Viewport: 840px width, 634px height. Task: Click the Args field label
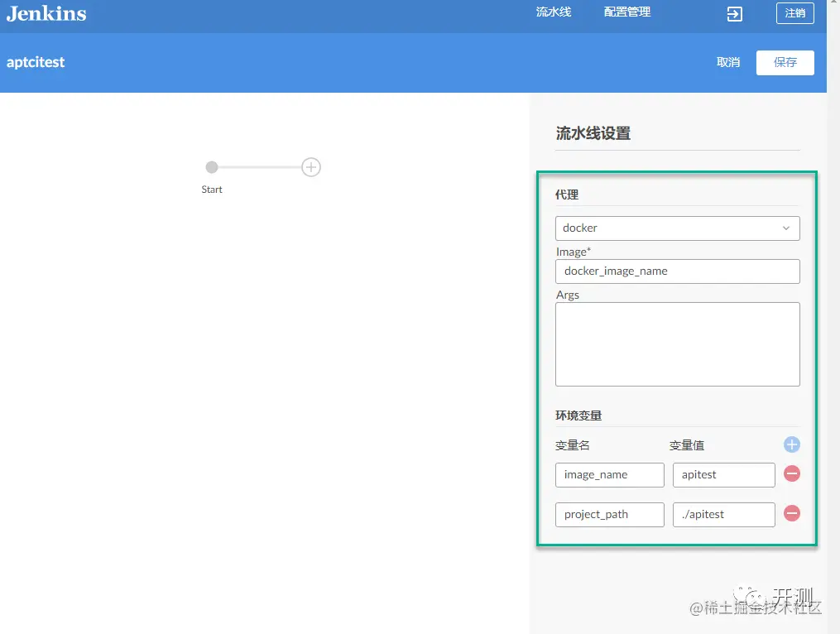(x=568, y=295)
